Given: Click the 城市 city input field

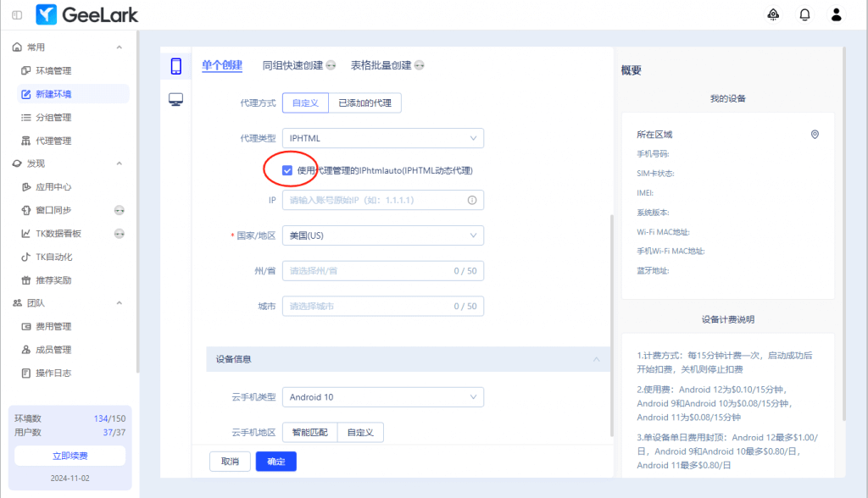Looking at the screenshot, I should click(x=369, y=306).
